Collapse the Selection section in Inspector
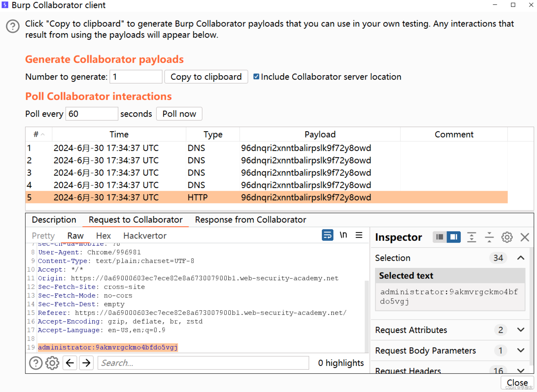 point(521,258)
